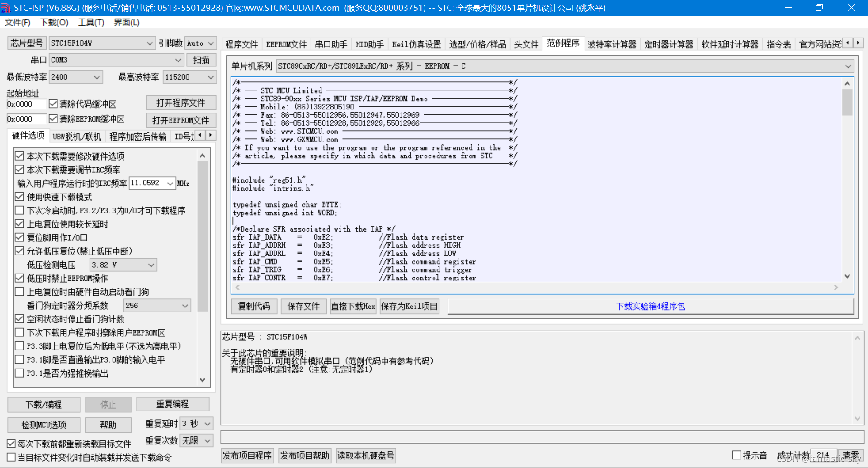This screenshot has height=468, width=868.
Task: Click code viewer horizontal scroll-left arrow
Action: 237,287
